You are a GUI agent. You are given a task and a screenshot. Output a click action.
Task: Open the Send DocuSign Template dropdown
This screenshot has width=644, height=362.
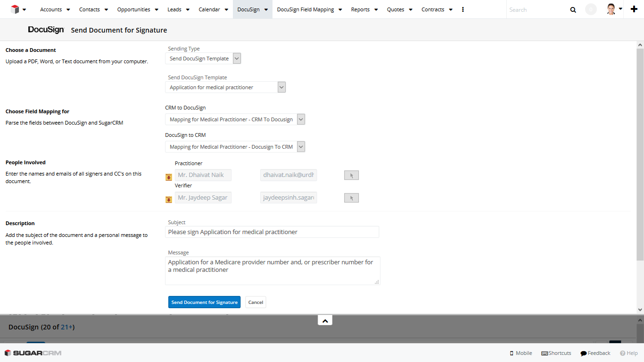click(225, 87)
